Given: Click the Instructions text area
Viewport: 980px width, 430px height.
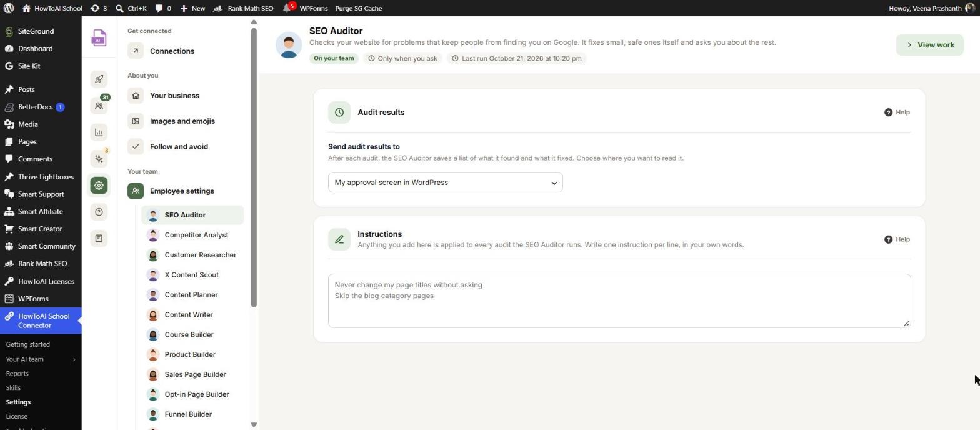Looking at the screenshot, I should (619, 301).
